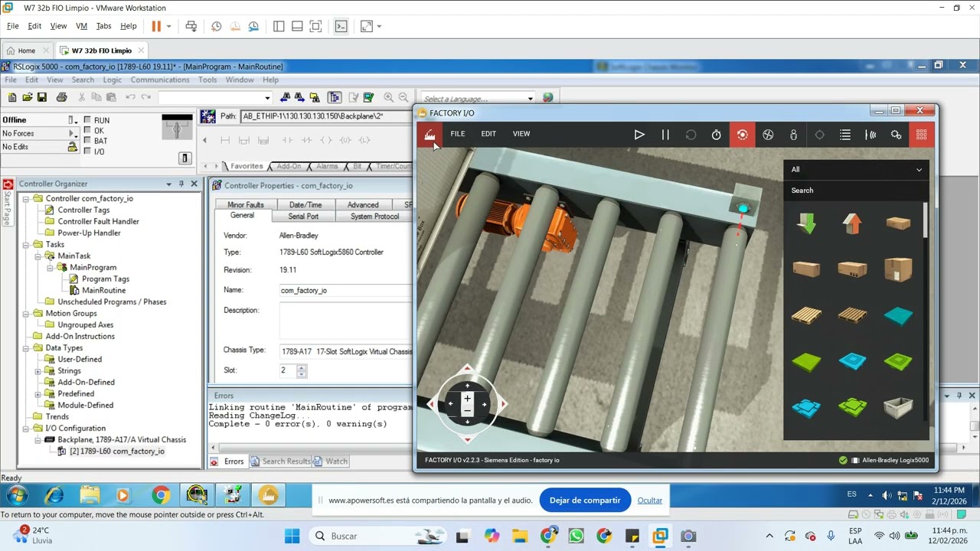The width and height of the screenshot is (980, 551).
Task: Click the Factory I/O sensors icon
Action: (x=871, y=135)
